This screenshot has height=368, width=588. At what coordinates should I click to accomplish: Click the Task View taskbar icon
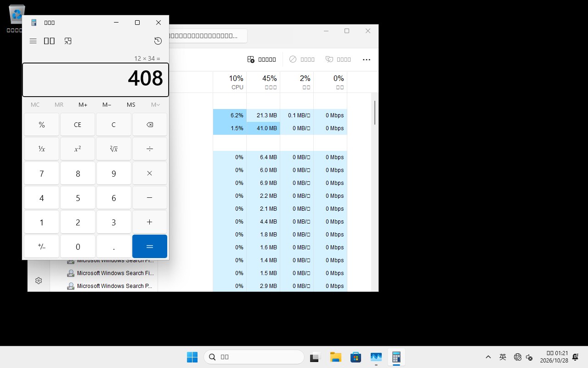pyautogui.click(x=315, y=357)
